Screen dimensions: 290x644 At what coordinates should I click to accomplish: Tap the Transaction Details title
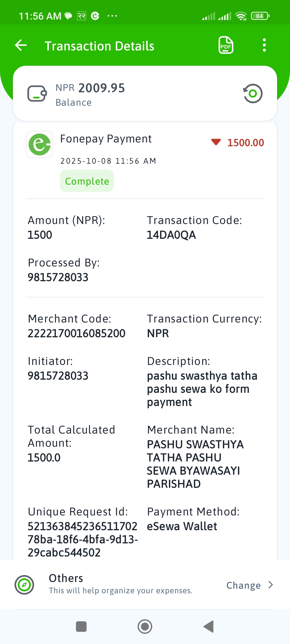tap(99, 46)
